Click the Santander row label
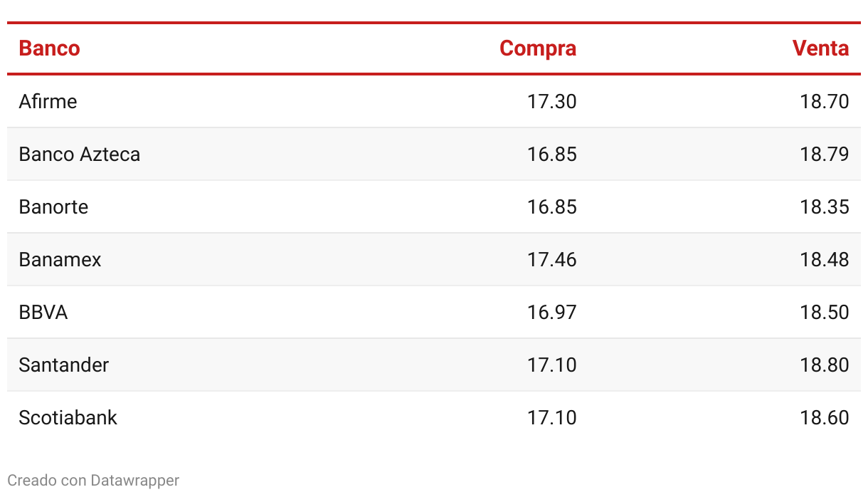Viewport: 868px width, 497px height. pos(63,365)
